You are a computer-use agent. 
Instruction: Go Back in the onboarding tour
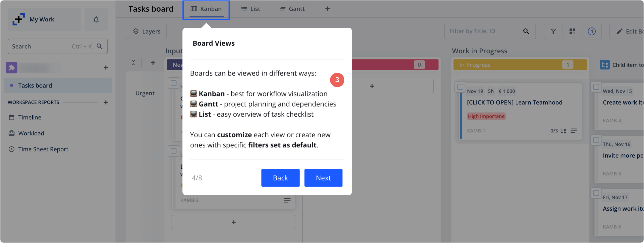(280, 178)
